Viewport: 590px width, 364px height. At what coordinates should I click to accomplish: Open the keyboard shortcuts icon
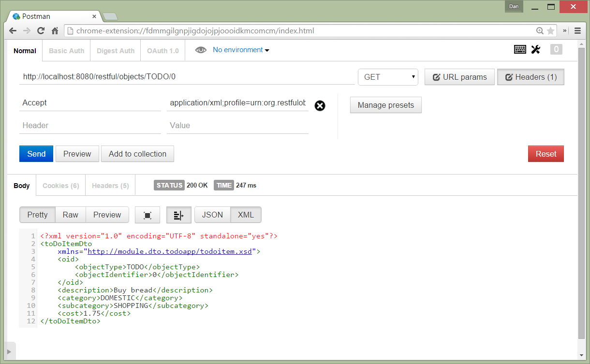(520, 49)
